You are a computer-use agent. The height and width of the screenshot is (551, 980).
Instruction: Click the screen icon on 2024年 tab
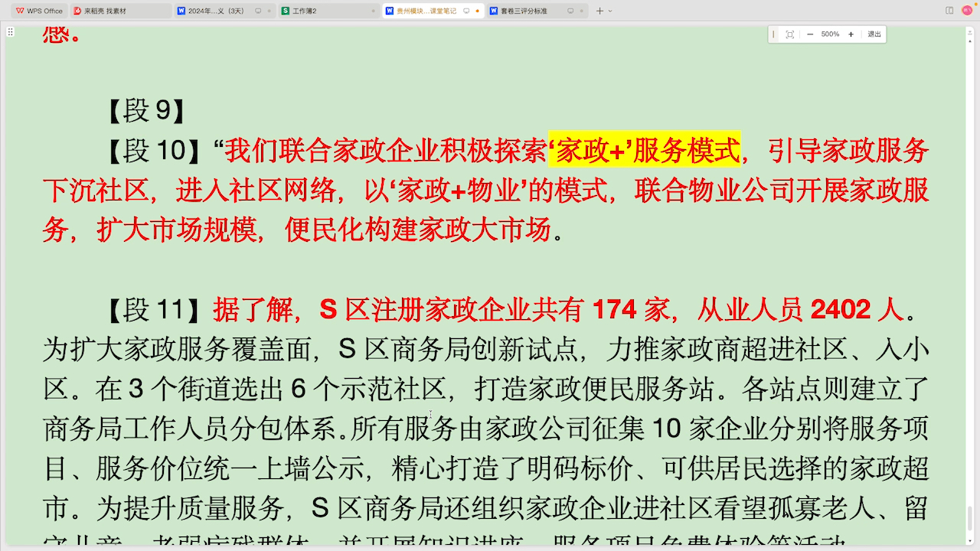pyautogui.click(x=258, y=11)
